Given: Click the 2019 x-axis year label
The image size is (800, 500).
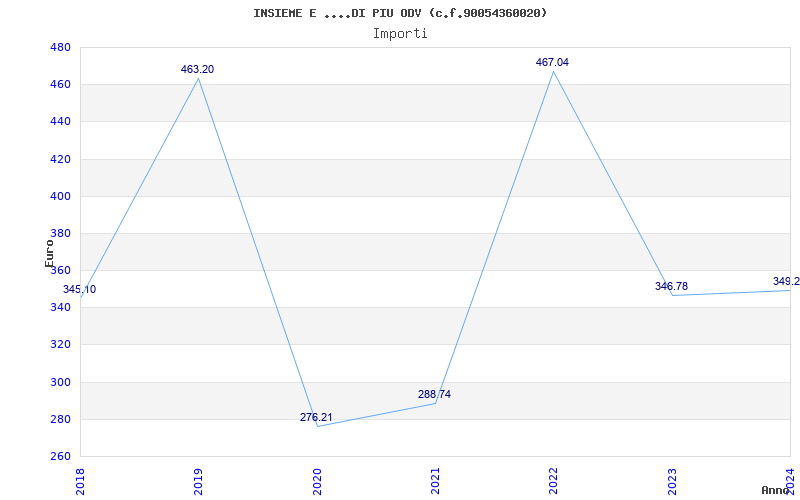Looking at the screenshot, I should [x=198, y=481].
